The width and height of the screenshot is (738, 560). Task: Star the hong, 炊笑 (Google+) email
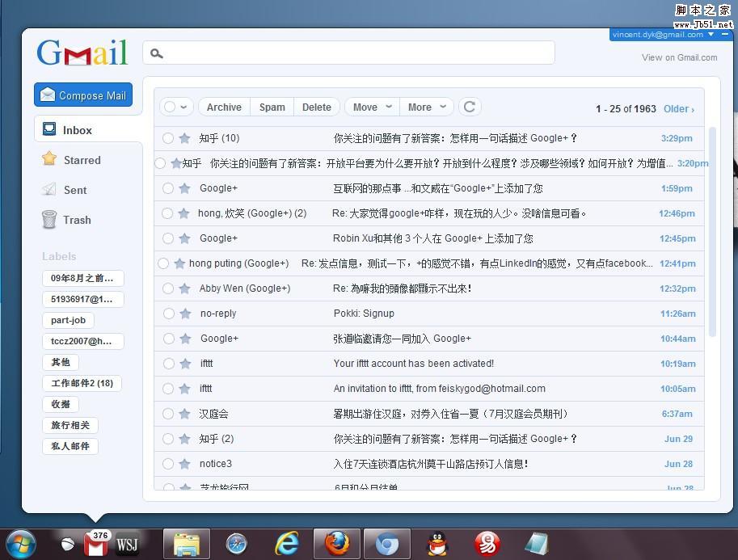183,213
